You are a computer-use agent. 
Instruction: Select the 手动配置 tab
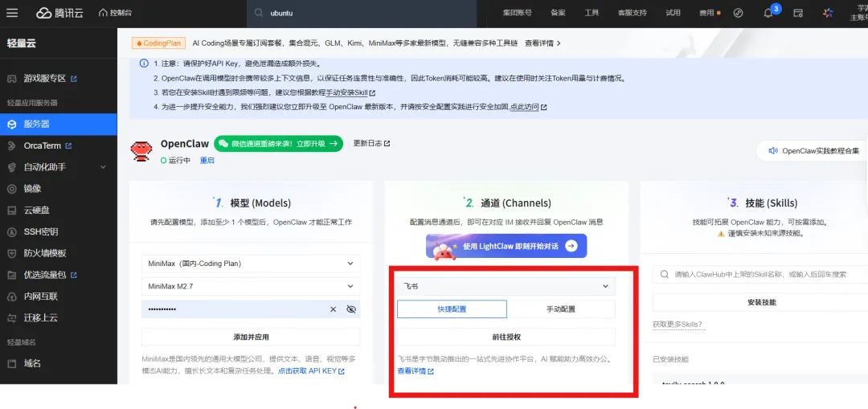tap(561, 309)
